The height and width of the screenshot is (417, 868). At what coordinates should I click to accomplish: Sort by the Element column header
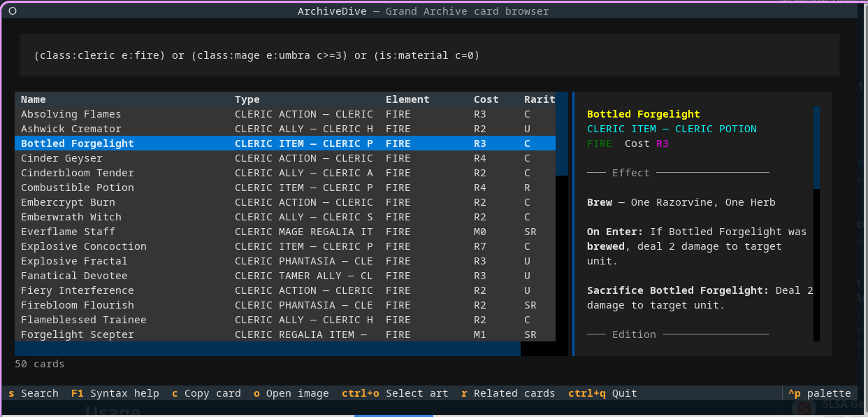tap(407, 99)
